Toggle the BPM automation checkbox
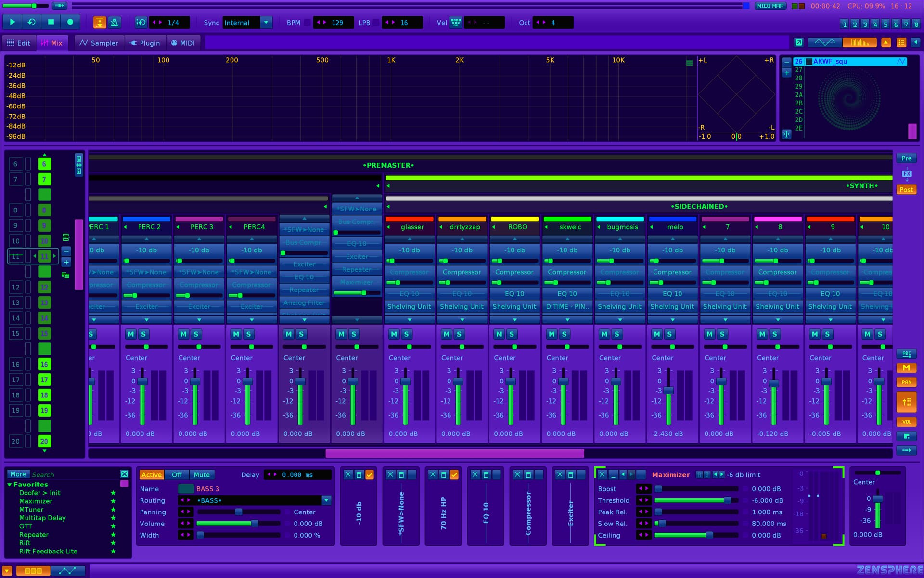Viewport: 924px width, 578px height. 307,23
